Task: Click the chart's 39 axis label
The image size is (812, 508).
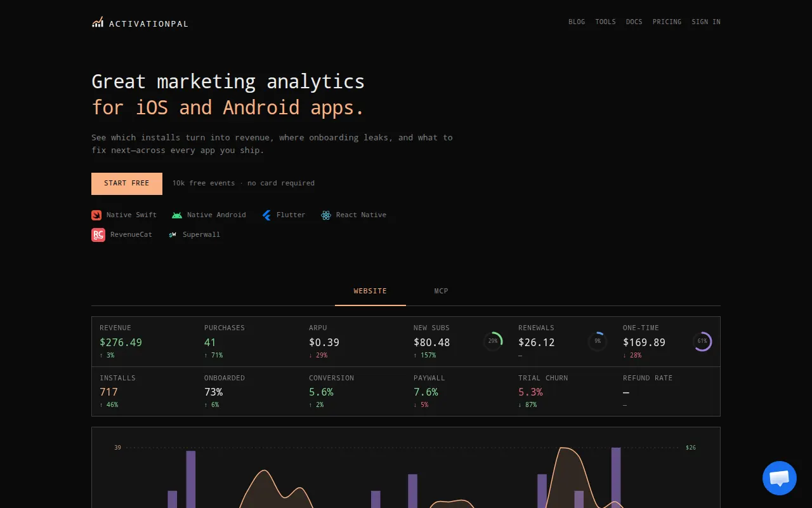Action: 117,448
